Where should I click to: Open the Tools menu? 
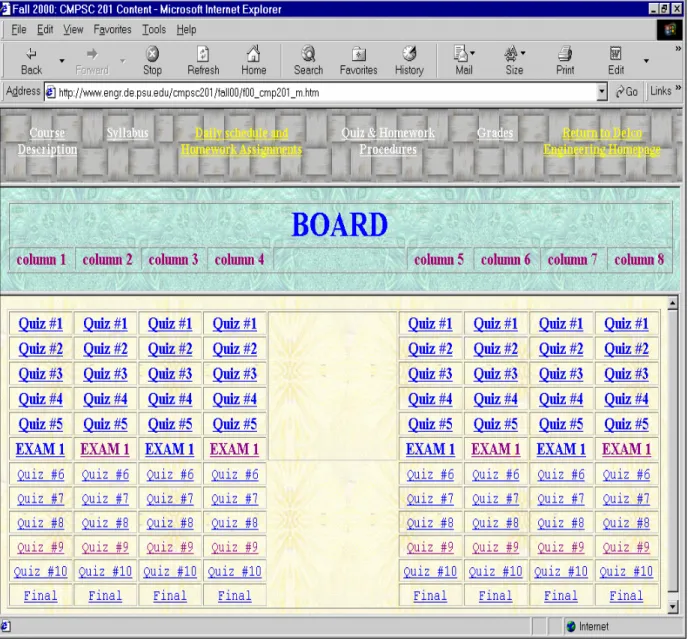coord(154,29)
